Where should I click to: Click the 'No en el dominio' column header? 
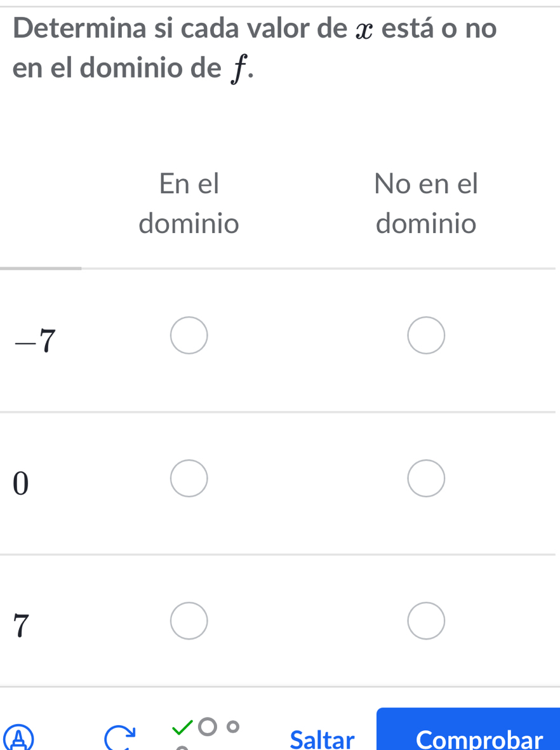pos(426,203)
